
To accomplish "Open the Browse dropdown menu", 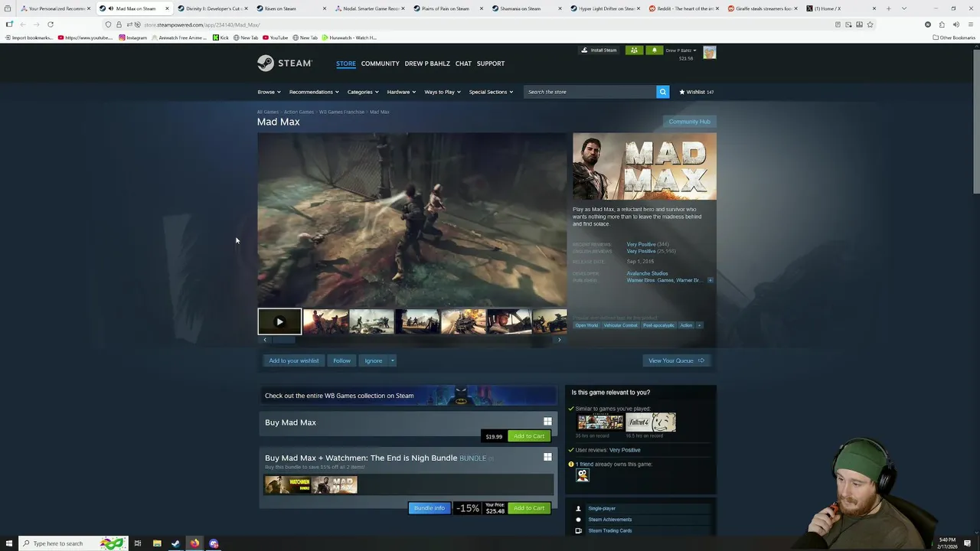I will [269, 92].
